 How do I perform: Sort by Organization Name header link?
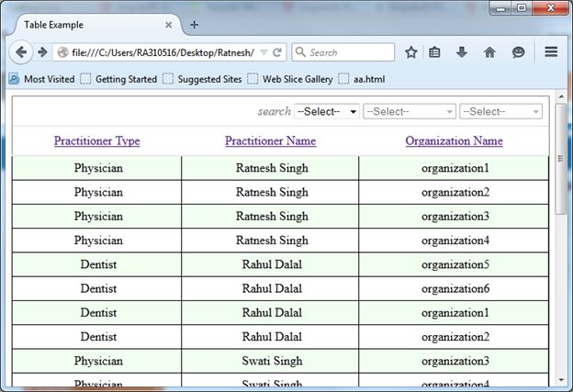click(x=454, y=140)
